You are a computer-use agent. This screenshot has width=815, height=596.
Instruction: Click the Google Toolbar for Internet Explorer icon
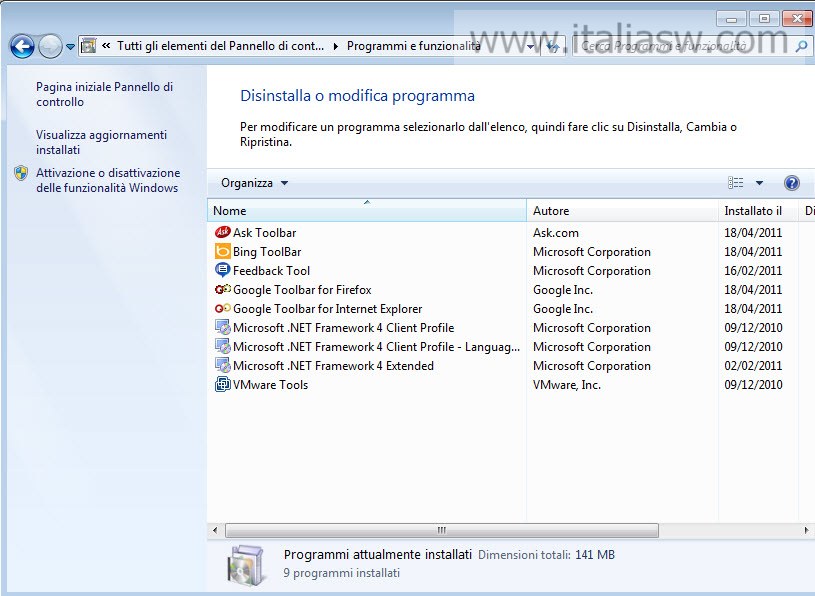[x=222, y=309]
